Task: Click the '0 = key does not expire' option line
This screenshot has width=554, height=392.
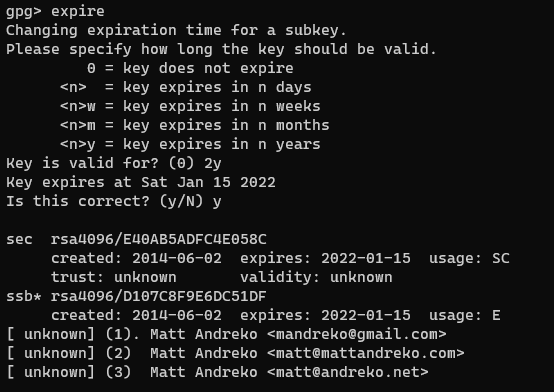Action: (x=190, y=69)
